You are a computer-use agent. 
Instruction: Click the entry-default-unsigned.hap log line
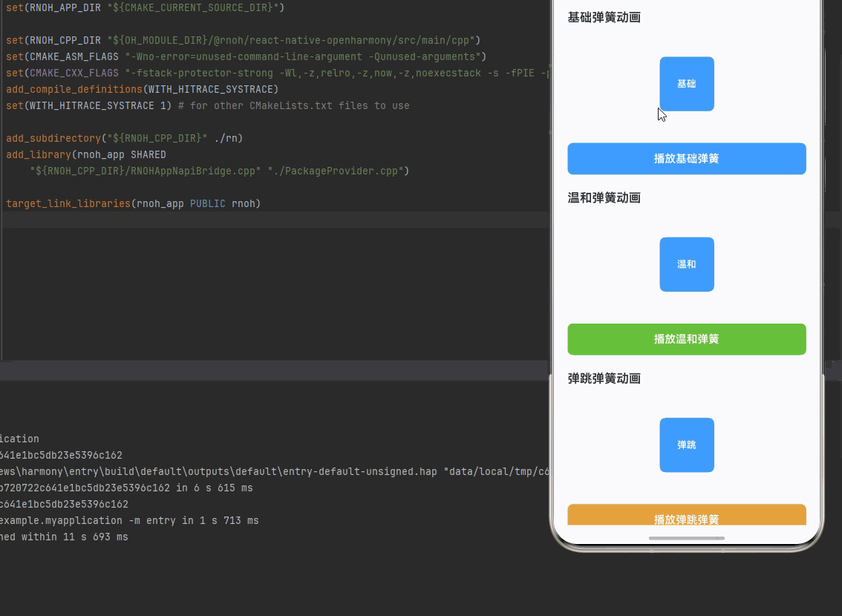click(275, 472)
